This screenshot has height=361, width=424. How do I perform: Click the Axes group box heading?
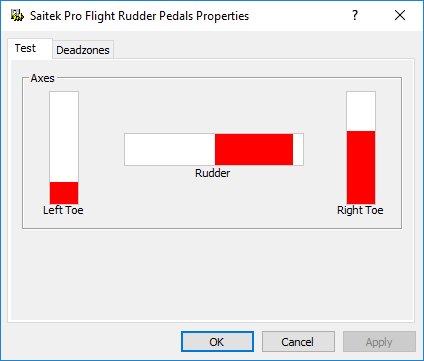[x=42, y=78]
